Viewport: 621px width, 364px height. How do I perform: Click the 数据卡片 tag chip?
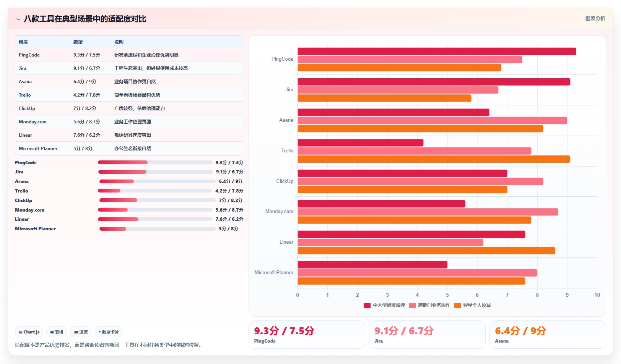pyautogui.click(x=109, y=332)
